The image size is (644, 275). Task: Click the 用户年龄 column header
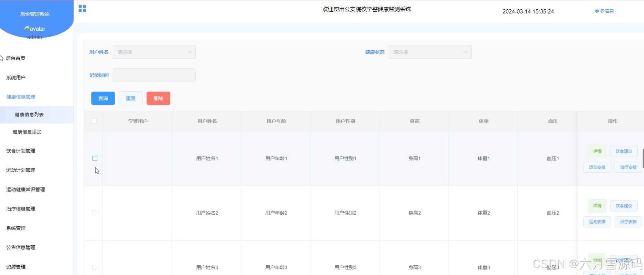tap(276, 121)
